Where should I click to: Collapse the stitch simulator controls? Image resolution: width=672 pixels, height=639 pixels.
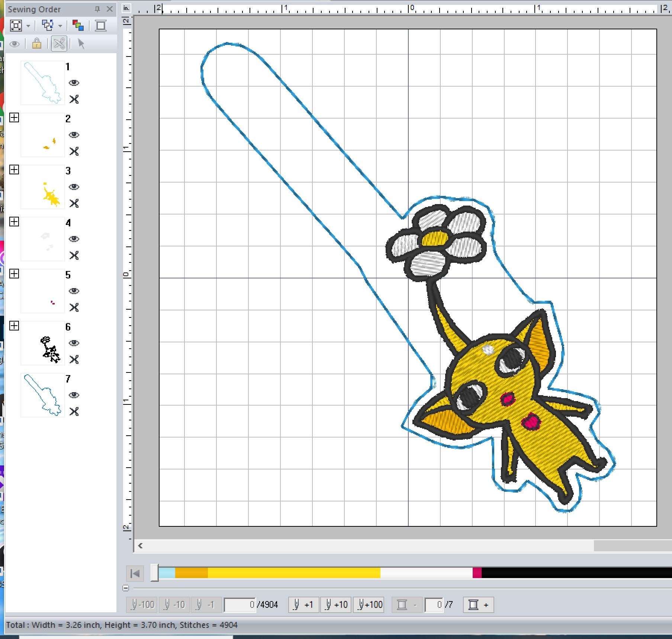pyautogui.click(x=126, y=588)
